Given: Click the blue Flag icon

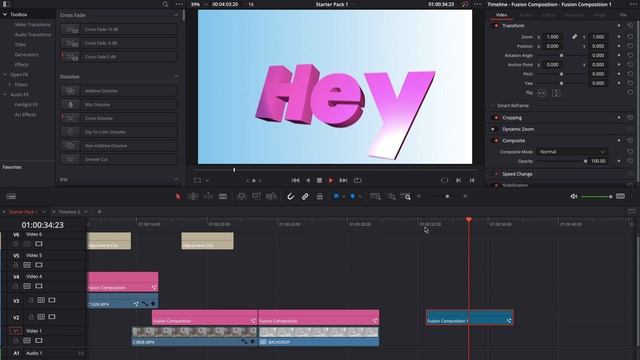Looking at the screenshot, I should click(x=336, y=196).
